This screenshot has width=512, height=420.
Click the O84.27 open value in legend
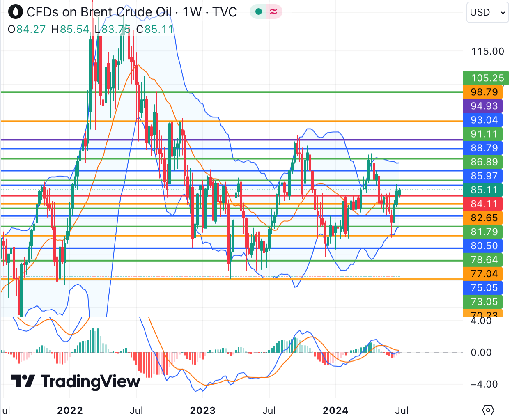(x=27, y=29)
